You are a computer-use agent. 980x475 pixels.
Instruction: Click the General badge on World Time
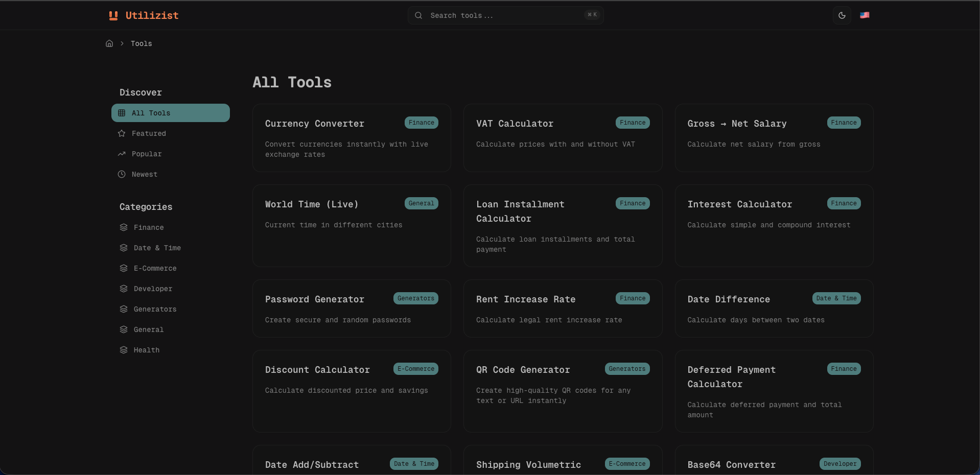coord(421,203)
